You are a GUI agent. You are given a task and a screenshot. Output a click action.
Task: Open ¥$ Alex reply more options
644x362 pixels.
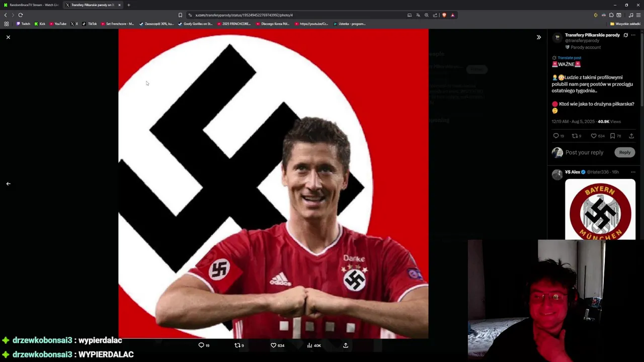click(x=633, y=172)
